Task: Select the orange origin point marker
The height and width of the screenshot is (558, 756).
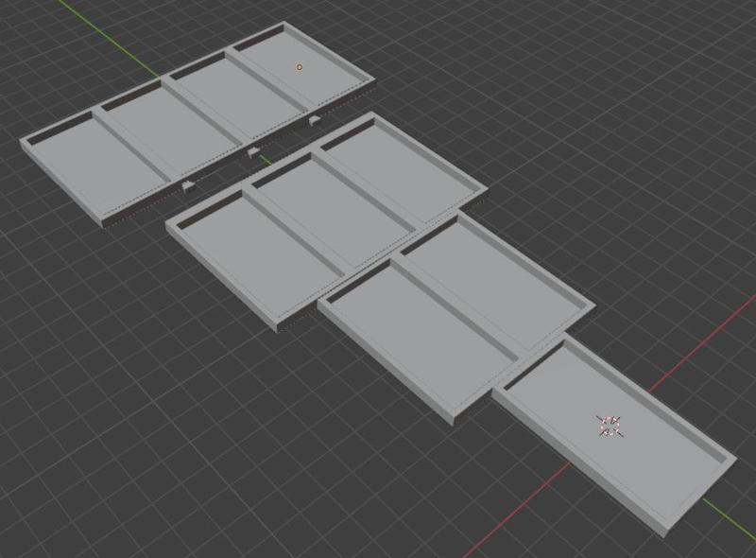Action: 301,66
